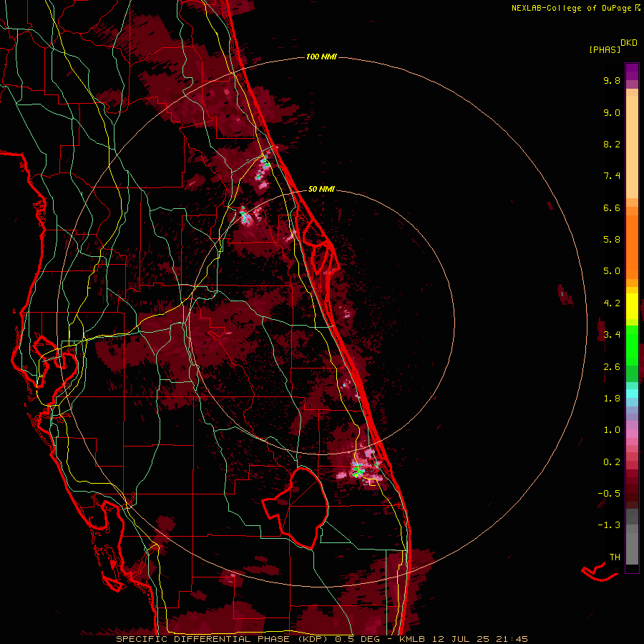Pick the cyan color bar segment near 1.8
This screenshot has width=644, height=644.
tap(632, 394)
